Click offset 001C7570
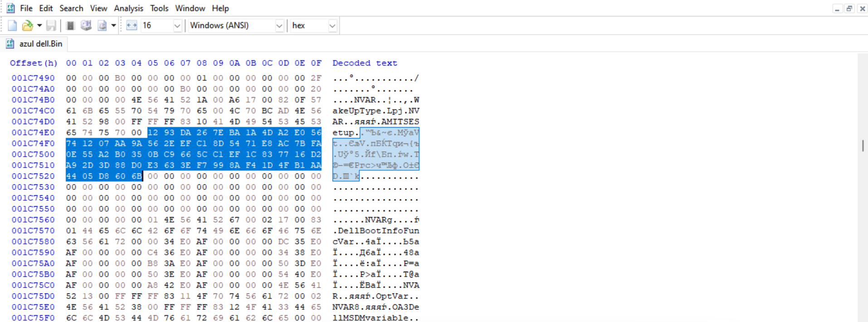 (x=33, y=231)
